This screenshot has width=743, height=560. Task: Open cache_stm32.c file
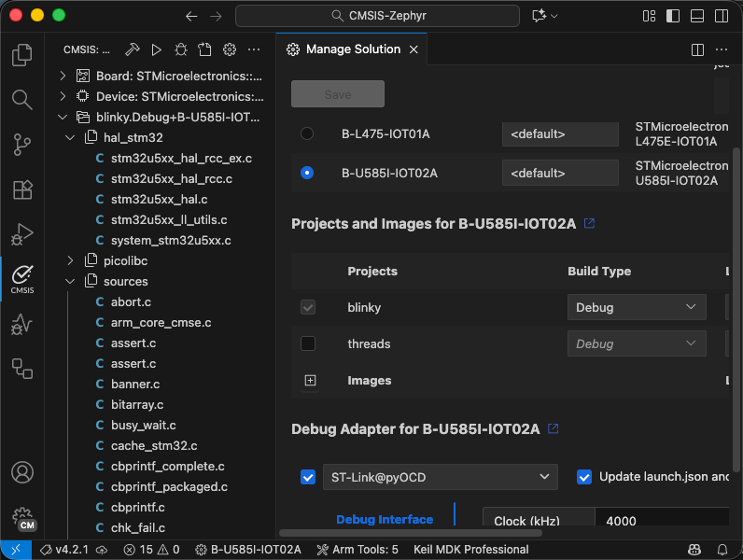coord(154,446)
